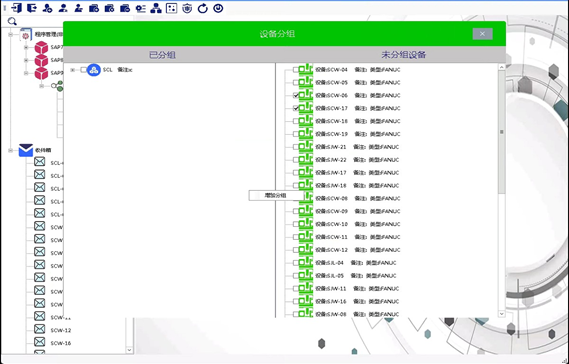Click the ungrouped devices scrollbar down arrow
This screenshot has width=569, height=364.
502,314
